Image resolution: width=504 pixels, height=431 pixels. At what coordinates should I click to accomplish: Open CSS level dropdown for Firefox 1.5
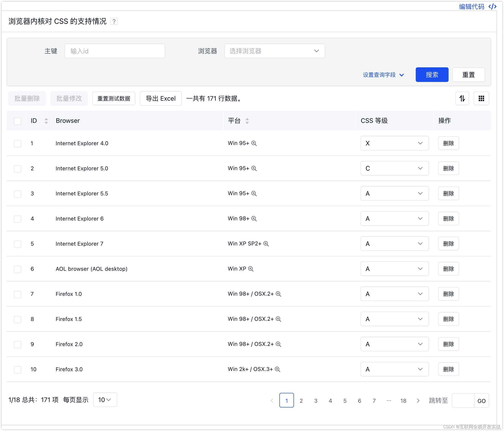[x=395, y=319]
